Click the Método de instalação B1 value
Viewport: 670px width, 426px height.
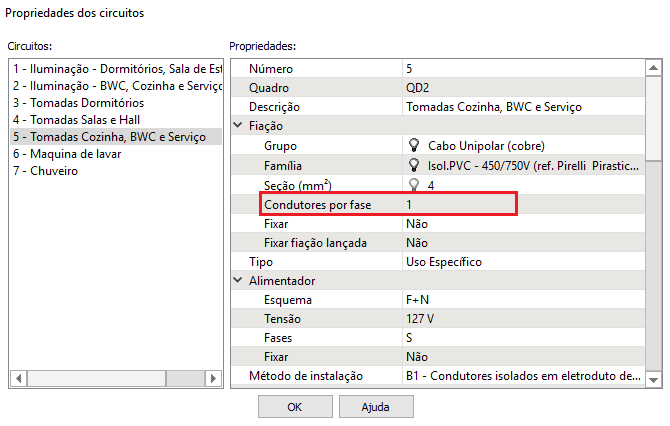(x=520, y=376)
